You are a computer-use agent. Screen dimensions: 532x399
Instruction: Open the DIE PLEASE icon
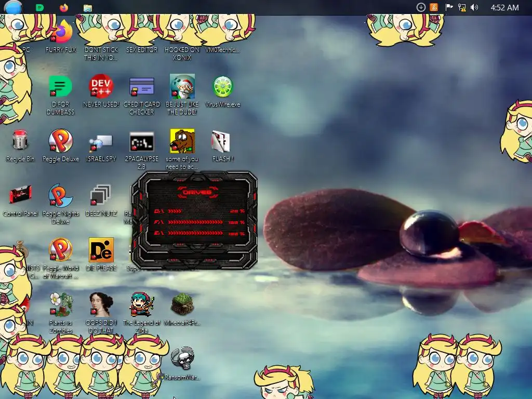(x=101, y=250)
